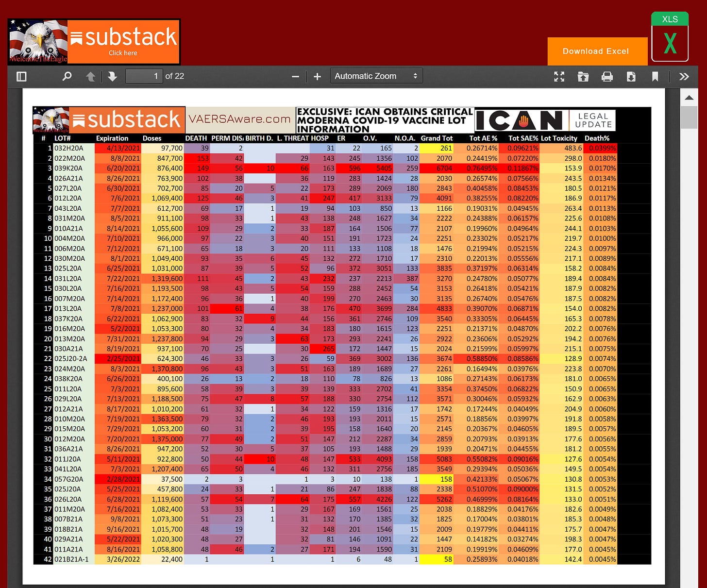Click the Tot SAE% column header
The height and width of the screenshot is (588, 707).
[523, 138]
